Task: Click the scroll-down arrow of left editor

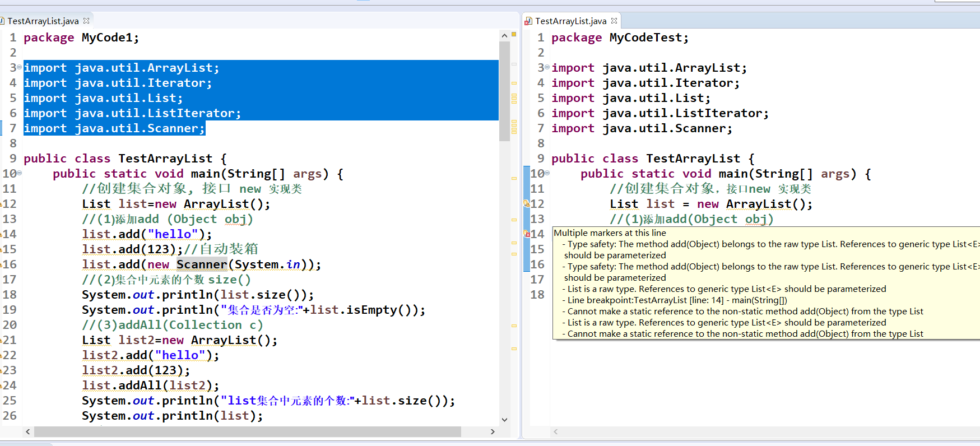Action: click(x=504, y=420)
